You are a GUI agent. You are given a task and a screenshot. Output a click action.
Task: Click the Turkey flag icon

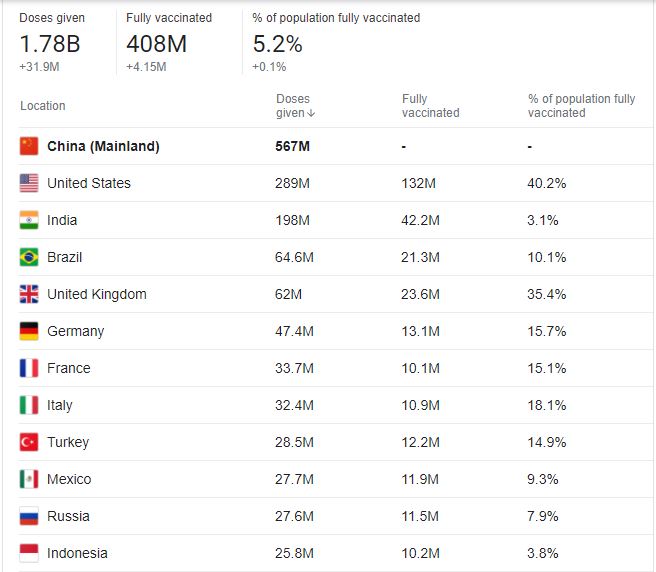29,442
